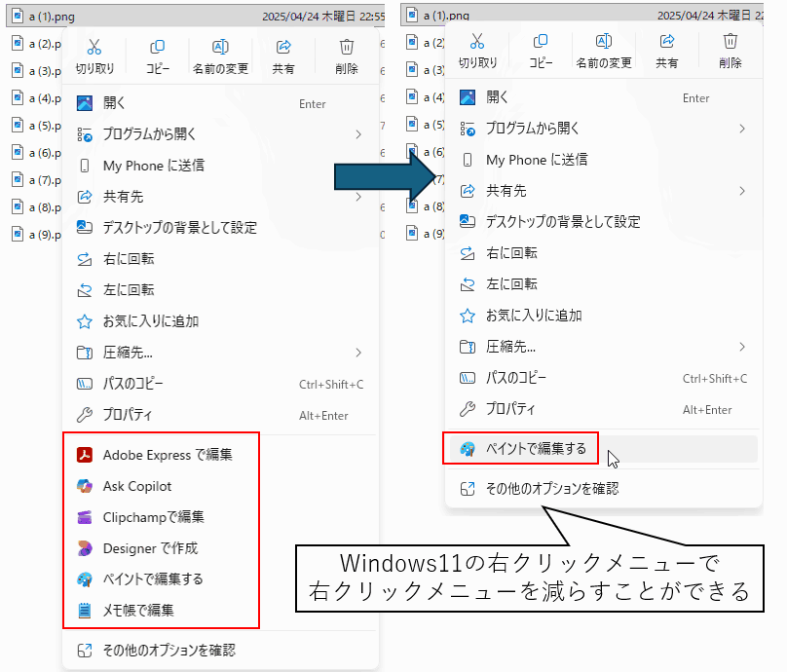The image size is (787, 672).
Task: Select 右に回転 in left context menu
Action: (x=221, y=259)
